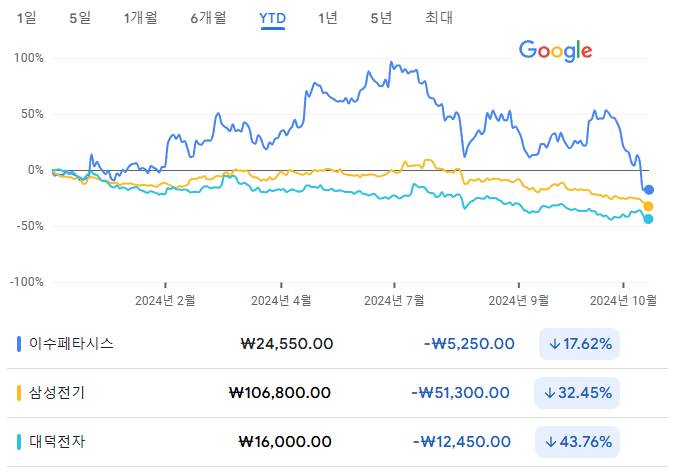Screen dimensions: 680x475
Task: Click the 2024년 10월 axis label
Action: pos(623,300)
